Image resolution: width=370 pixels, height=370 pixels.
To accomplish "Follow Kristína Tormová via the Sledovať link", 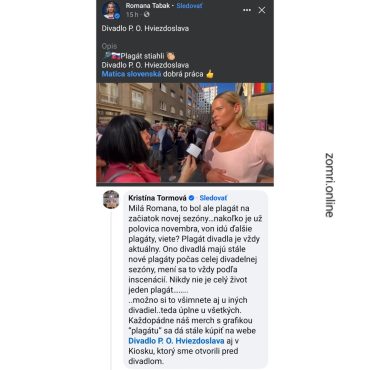I will click(x=213, y=198).
